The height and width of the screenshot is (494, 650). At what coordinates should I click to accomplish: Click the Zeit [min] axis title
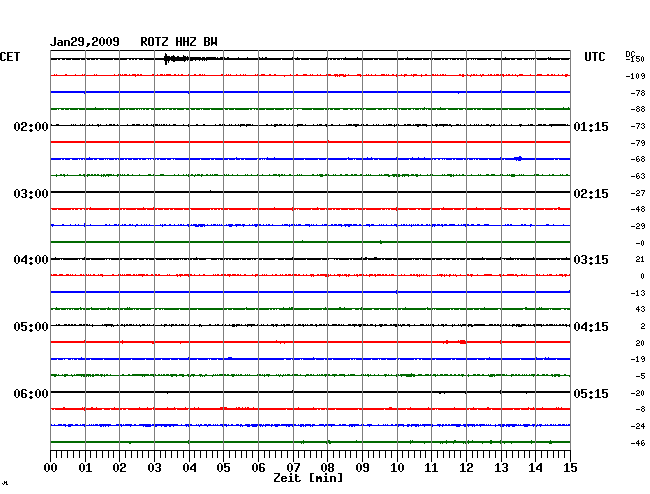tap(308, 478)
